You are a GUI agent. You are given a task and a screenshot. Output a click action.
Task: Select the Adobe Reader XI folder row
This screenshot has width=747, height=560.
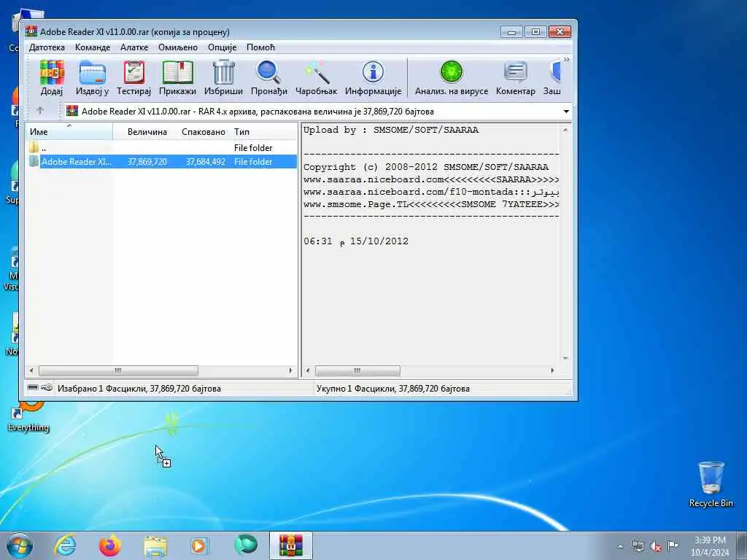click(161, 161)
